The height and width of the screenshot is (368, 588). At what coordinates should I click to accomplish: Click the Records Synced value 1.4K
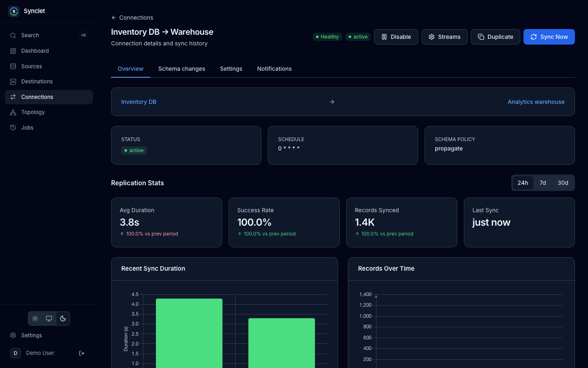pos(365,222)
